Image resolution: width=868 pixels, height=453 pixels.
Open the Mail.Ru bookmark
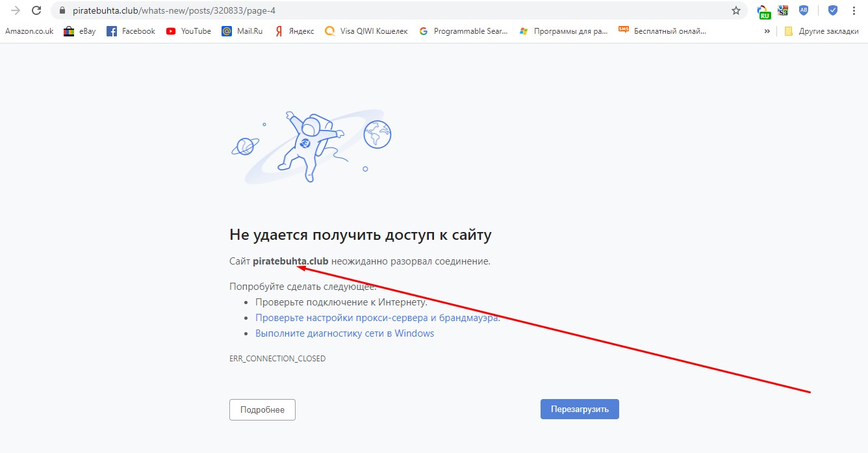coord(242,31)
